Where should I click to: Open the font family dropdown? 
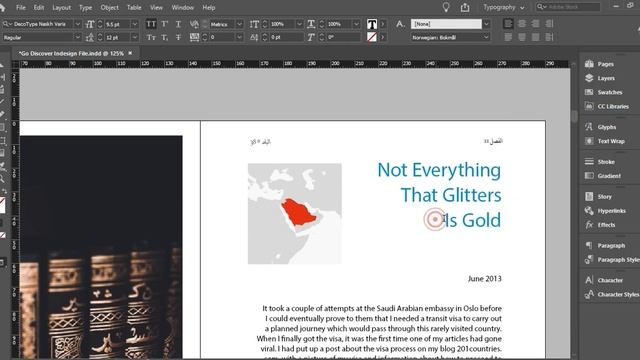(78, 24)
